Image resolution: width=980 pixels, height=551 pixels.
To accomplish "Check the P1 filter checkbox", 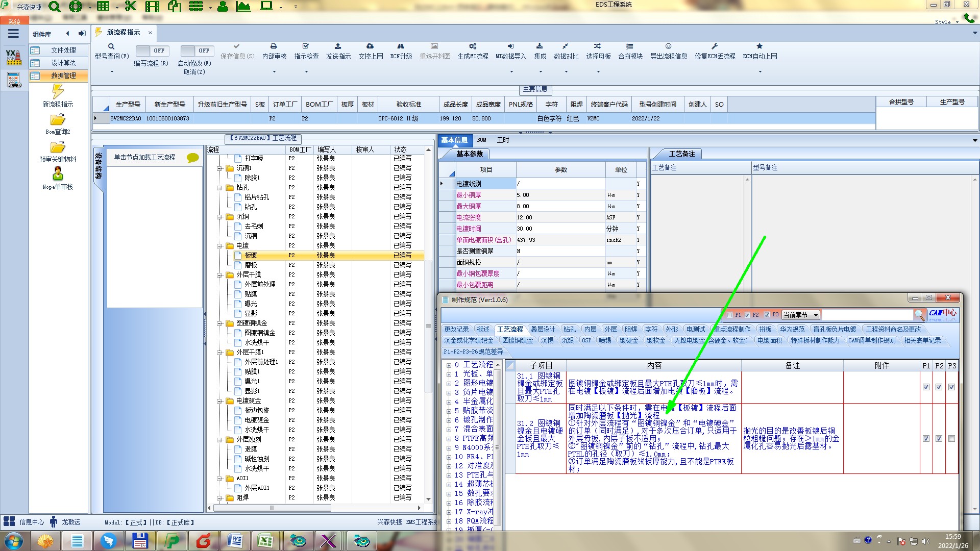I will 729,315.
